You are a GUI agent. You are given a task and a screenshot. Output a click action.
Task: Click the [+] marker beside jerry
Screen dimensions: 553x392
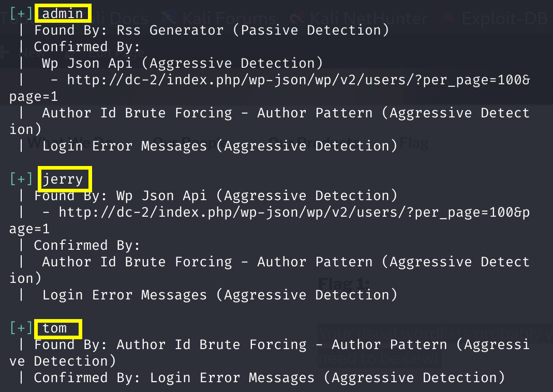point(21,179)
